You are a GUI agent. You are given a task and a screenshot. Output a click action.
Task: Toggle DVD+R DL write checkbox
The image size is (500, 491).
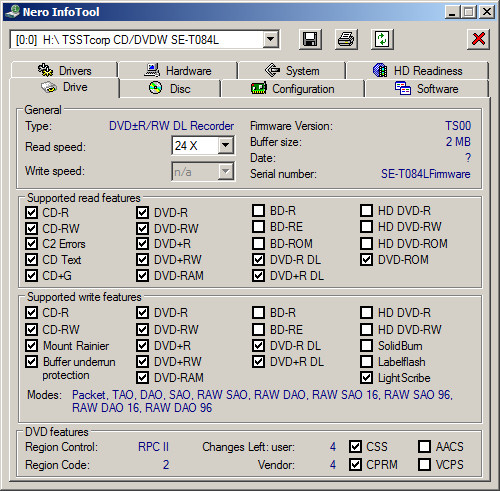point(259,361)
